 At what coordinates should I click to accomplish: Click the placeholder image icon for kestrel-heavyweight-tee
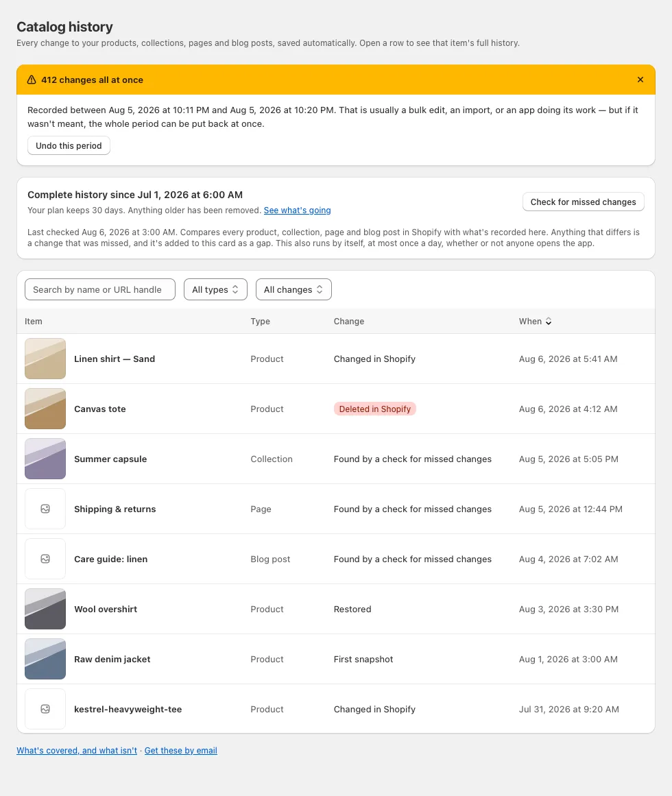point(45,709)
